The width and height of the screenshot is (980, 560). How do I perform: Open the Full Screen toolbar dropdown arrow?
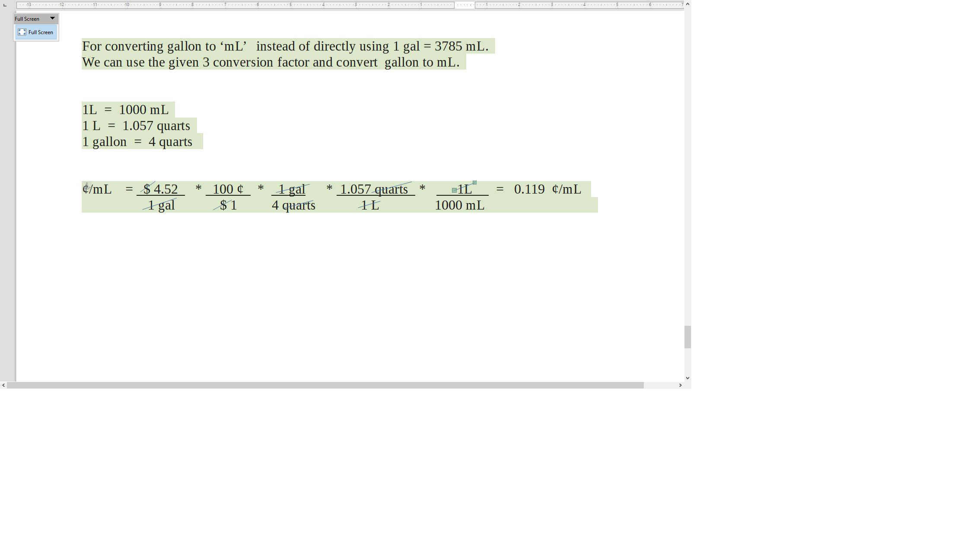click(x=52, y=18)
